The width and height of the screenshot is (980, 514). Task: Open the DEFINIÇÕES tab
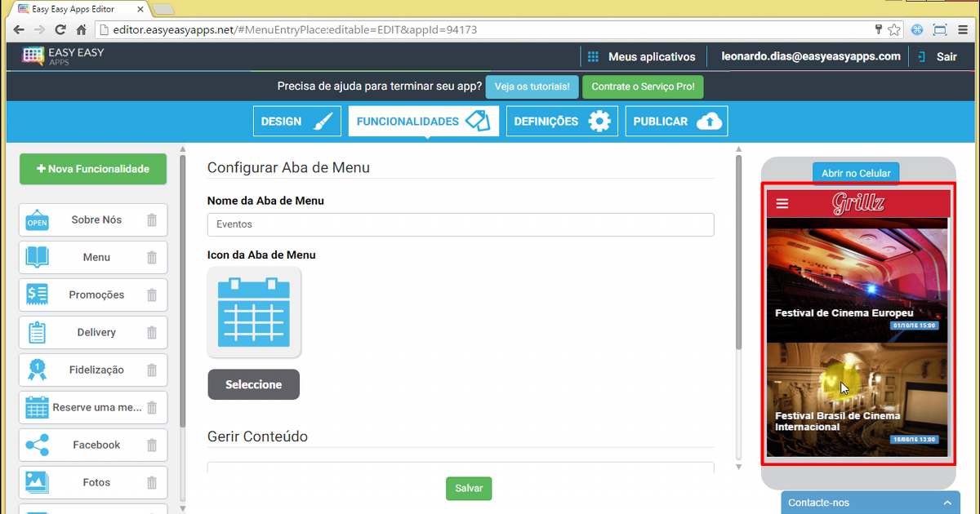[562, 121]
